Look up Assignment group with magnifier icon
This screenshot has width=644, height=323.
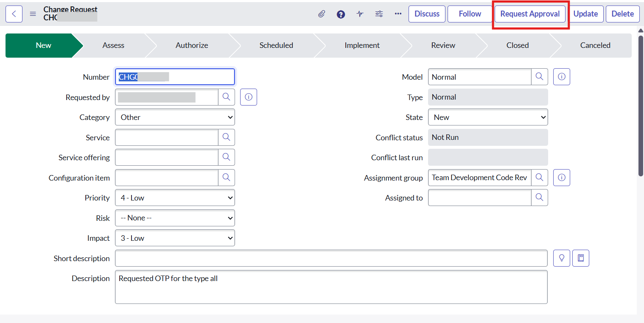click(540, 178)
